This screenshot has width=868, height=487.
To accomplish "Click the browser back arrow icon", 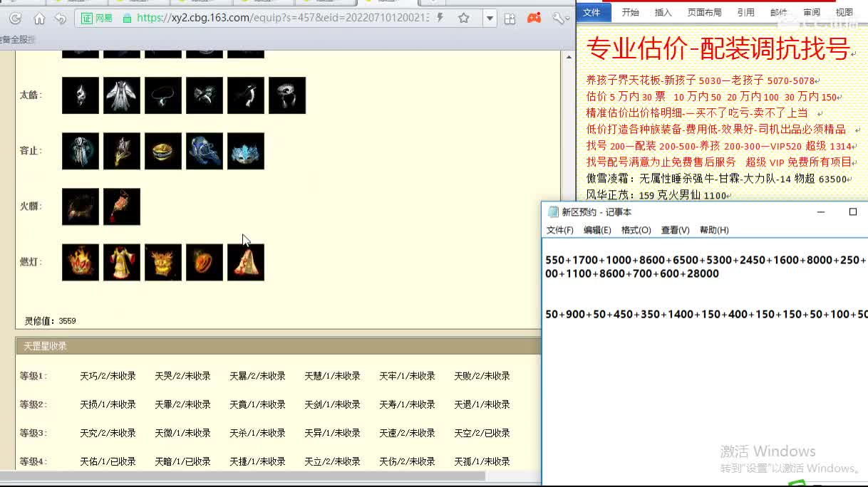I will [x=61, y=19].
